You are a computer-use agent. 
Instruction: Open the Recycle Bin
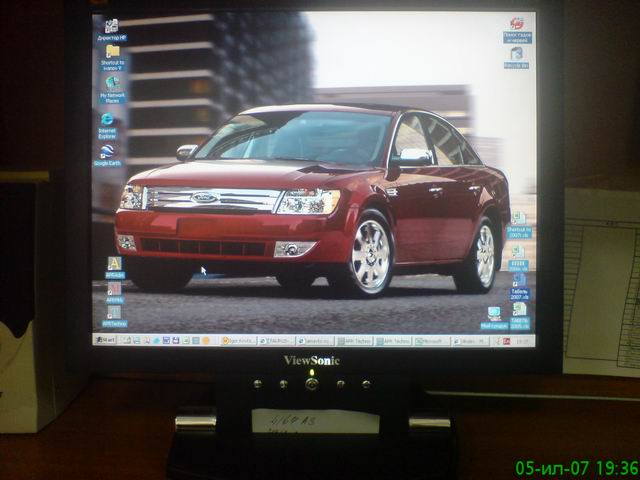tap(517, 54)
